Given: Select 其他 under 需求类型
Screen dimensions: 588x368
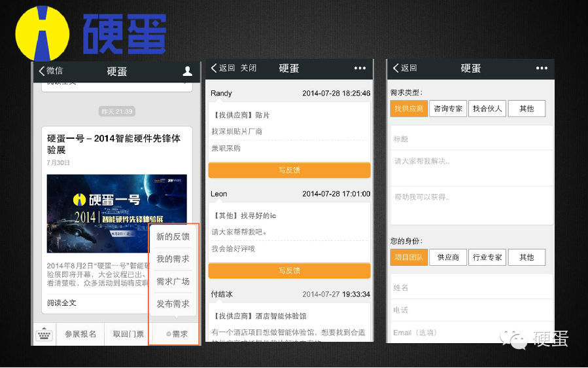Looking at the screenshot, I should pyautogui.click(x=527, y=109).
